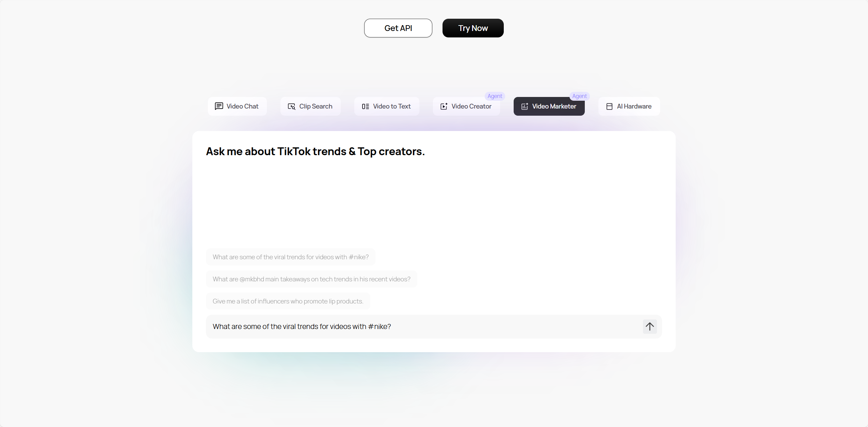
Task: Open the Clip Search tab
Action: pyautogui.click(x=310, y=106)
